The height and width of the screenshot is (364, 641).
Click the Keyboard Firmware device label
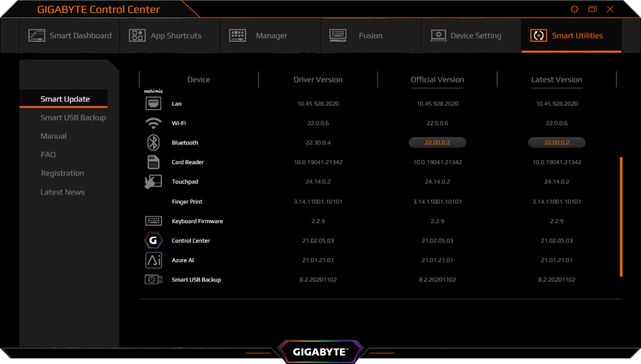click(197, 221)
